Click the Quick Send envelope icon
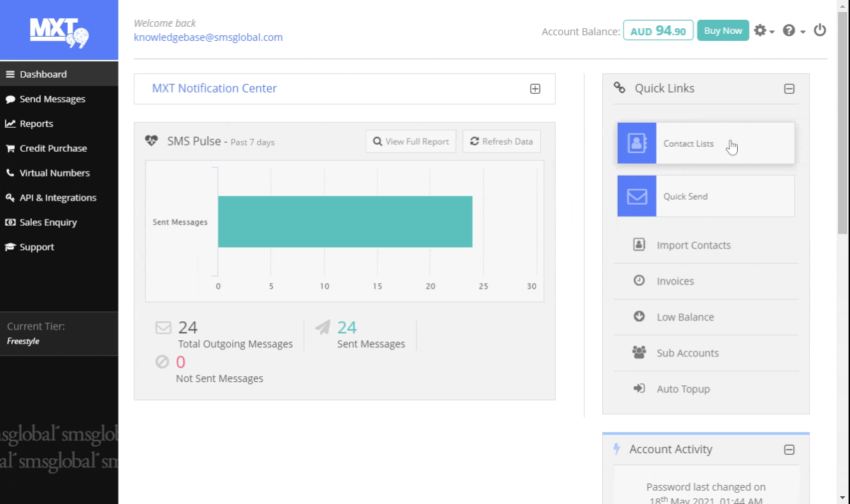 click(x=637, y=196)
